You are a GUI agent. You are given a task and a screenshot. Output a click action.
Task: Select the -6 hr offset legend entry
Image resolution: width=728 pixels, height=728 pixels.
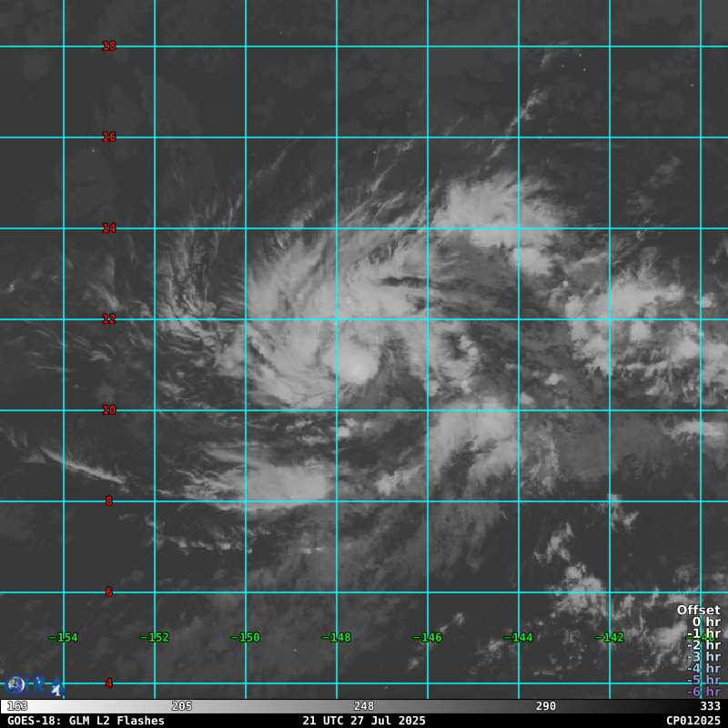tap(703, 693)
